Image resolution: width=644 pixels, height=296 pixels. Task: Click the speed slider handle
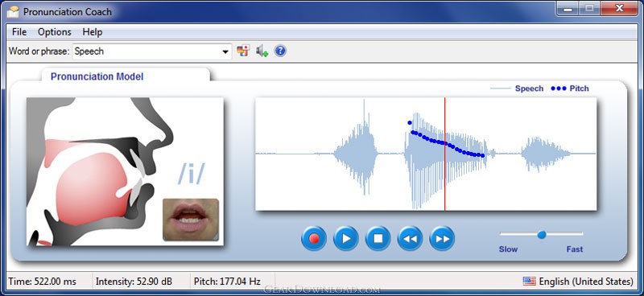[x=542, y=234]
